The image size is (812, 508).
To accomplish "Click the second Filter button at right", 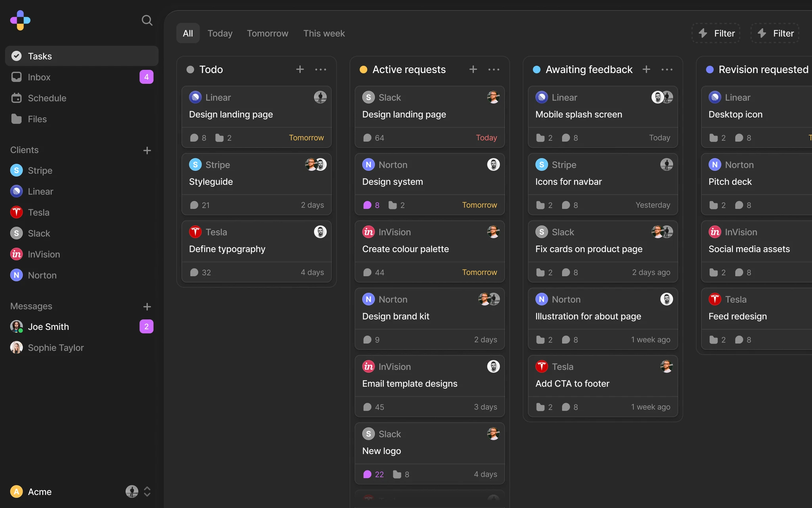I will (x=775, y=33).
